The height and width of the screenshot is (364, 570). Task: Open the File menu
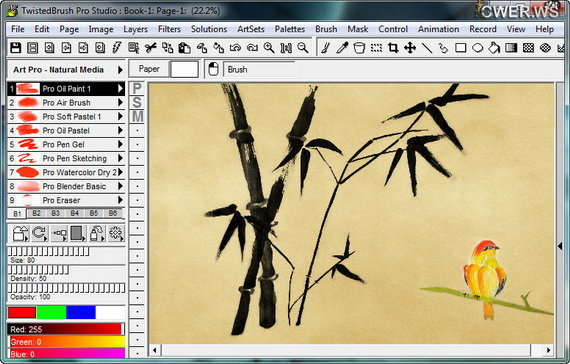pyautogui.click(x=18, y=29)
